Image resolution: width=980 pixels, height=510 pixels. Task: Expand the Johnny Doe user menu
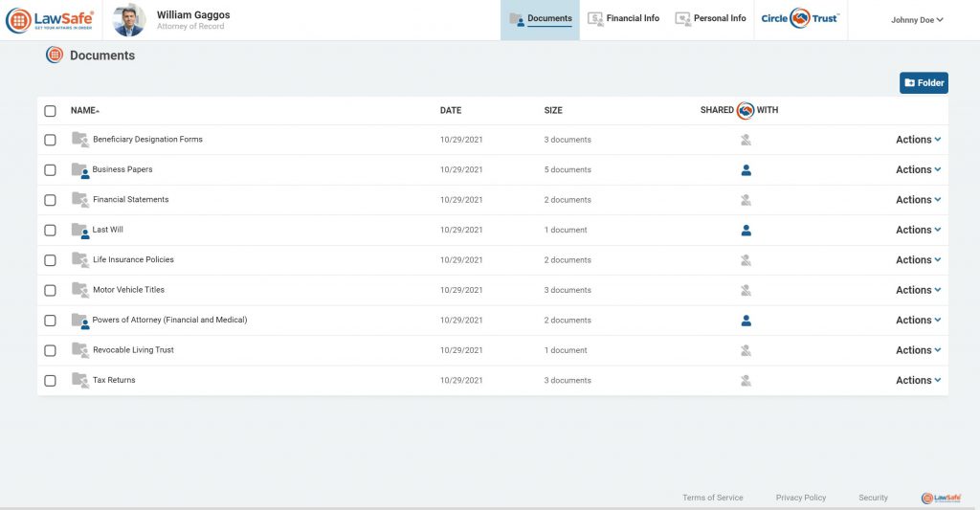pyautogui.click(x=917, y=20)
